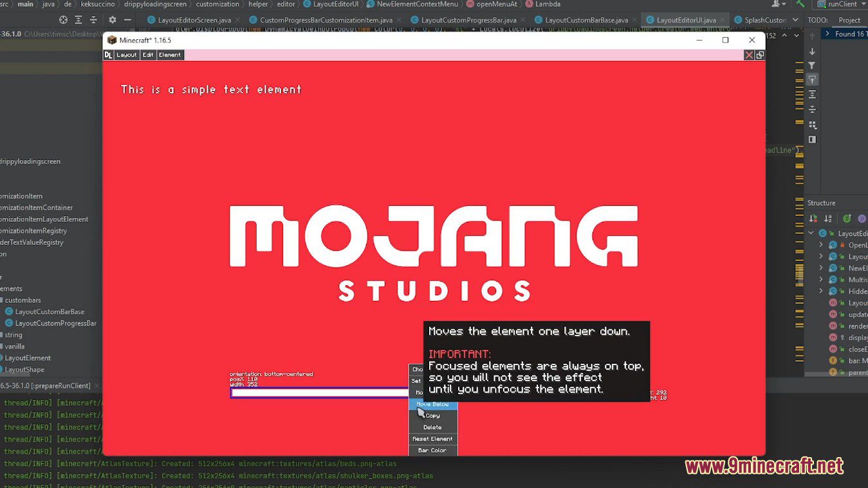Select the 'render' method in Structure panel

[x=848, y=326]
